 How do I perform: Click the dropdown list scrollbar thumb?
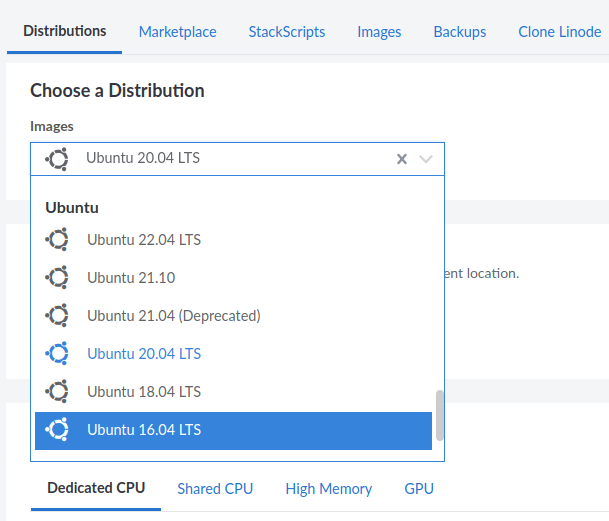pos(440,415)
